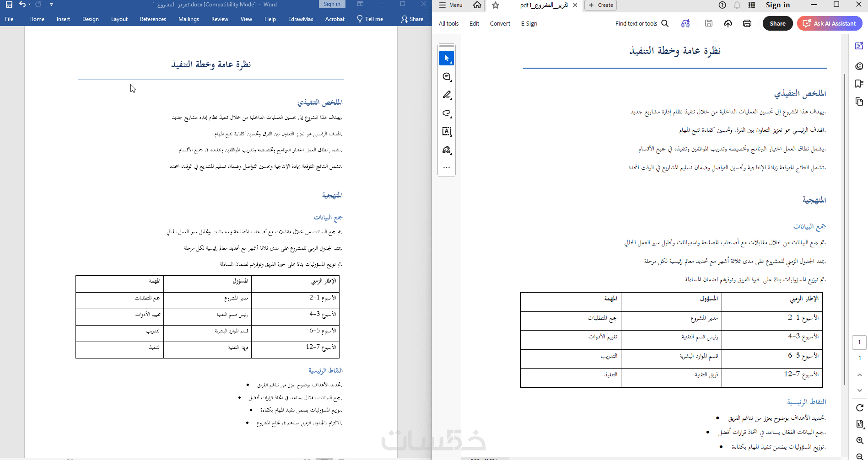Choose the Select arrow tool in Acrobat quick tools
Viewport: 868px width, 460px height.
447,58
